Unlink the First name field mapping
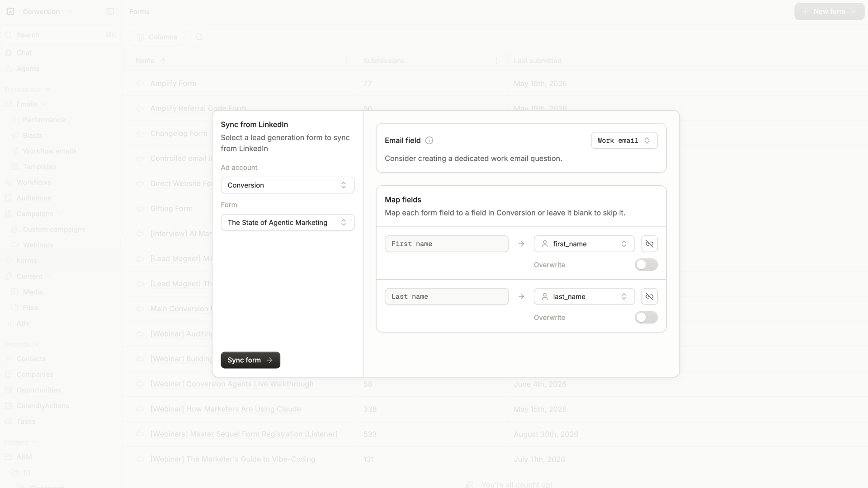The height and width of the screenshot is (488, 868). (649, 244)
